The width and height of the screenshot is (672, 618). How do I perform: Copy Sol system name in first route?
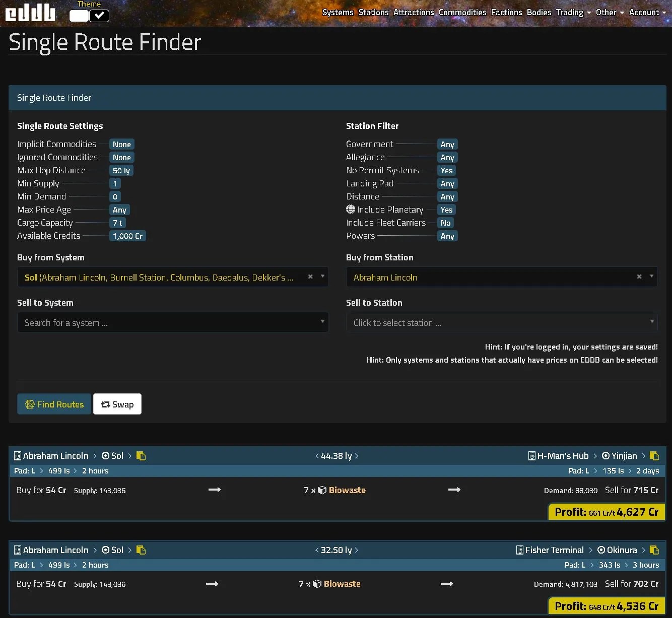coord(141,456)
